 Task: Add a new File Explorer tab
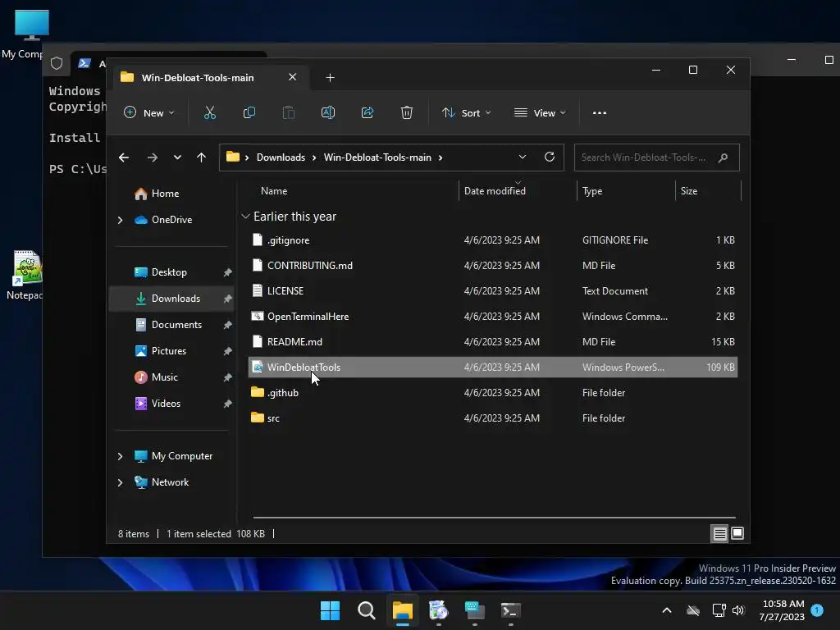(330, 78)
